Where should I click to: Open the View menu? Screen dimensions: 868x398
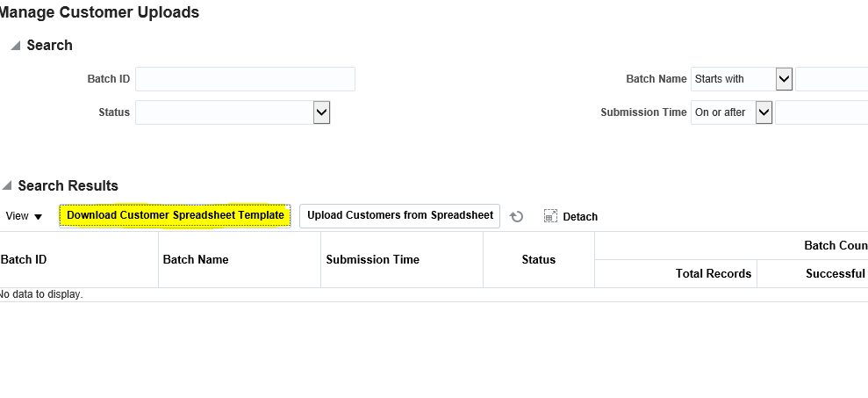click(x=24, y=216)
